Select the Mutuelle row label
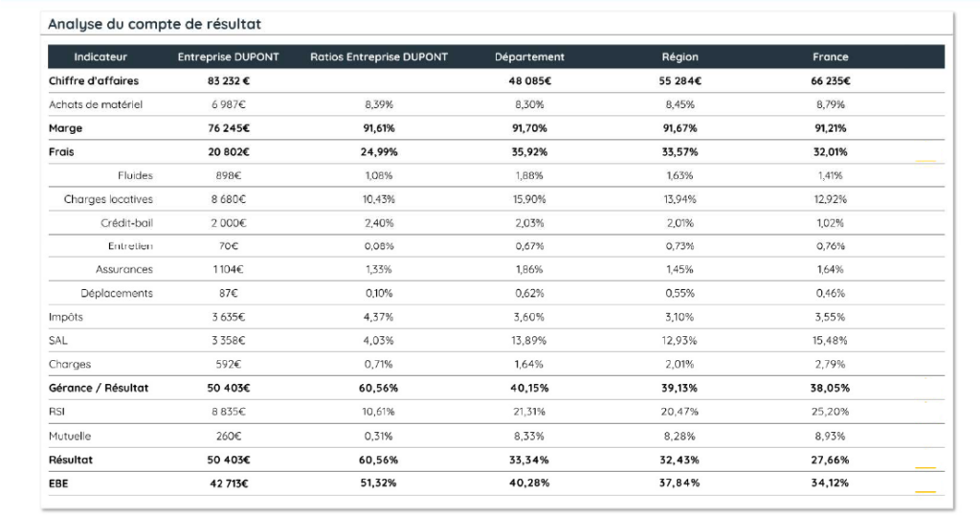This screenshot has height=517, width=980. tap(70, 437)
